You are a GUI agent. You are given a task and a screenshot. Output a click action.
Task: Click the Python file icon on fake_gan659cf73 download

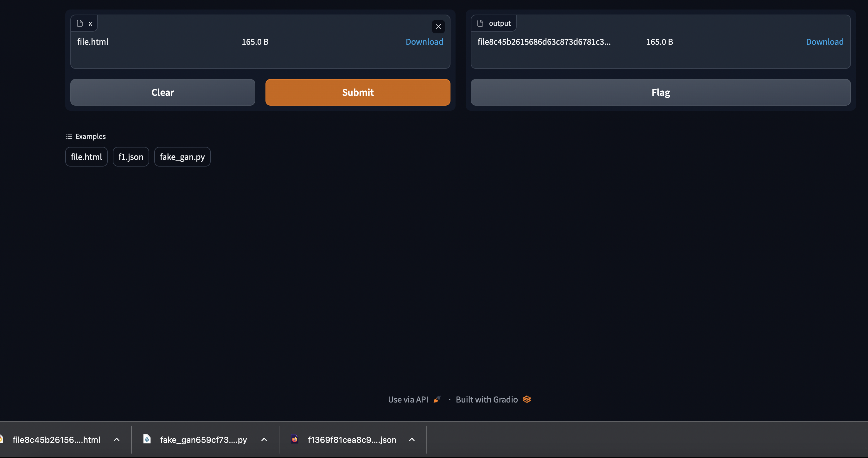click(x=147, y=439)
